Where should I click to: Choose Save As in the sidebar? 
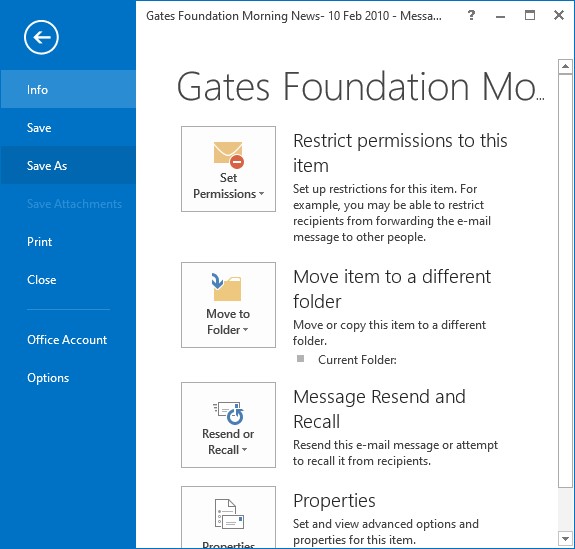68,166
